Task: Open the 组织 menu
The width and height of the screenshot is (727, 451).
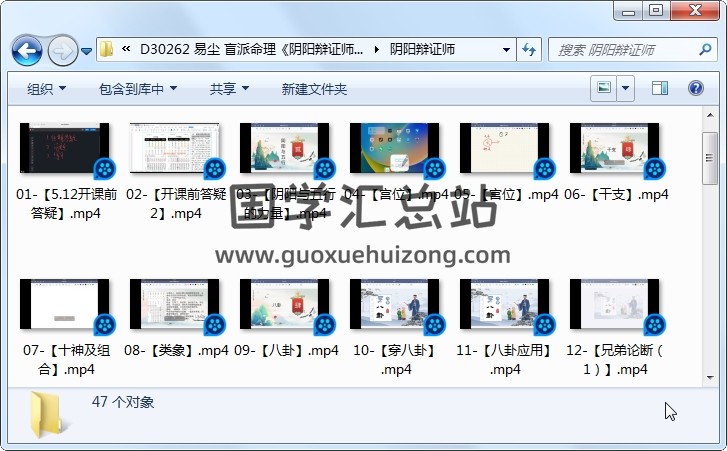Action: click(x=46, y=89)
